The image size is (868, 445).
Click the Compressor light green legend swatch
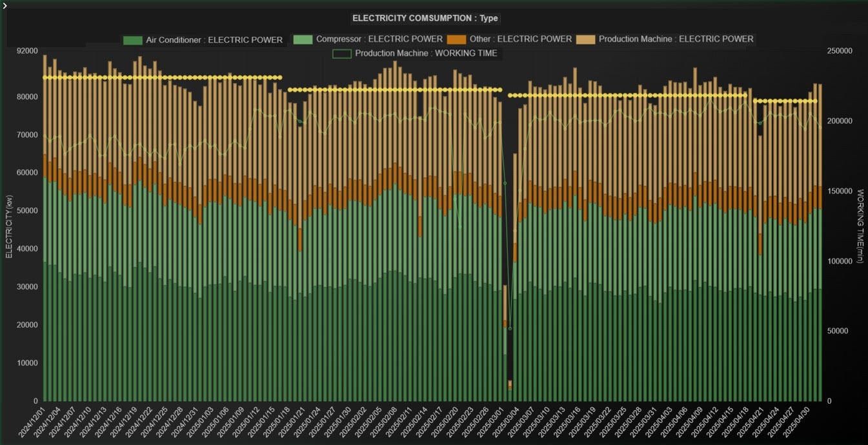pyautogui.click(x=303, y=39)
